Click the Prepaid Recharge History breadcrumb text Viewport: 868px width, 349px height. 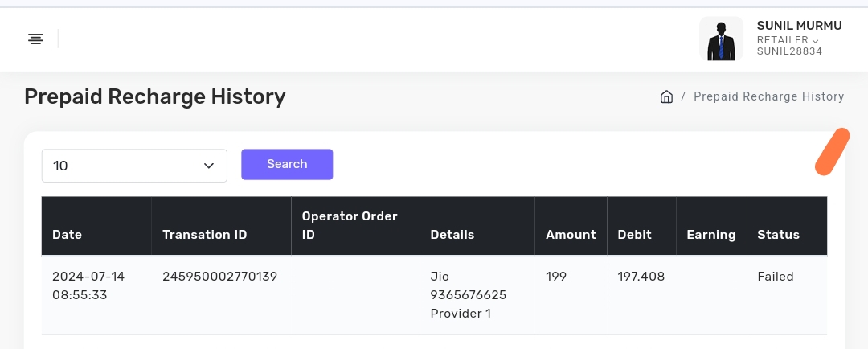click(x=768, y=96)
